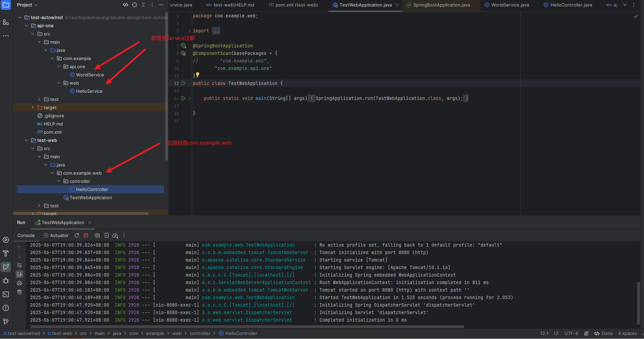Open the Project view dropdown
The width and height of the screenshot is (644, 339).
coord(27,5)
